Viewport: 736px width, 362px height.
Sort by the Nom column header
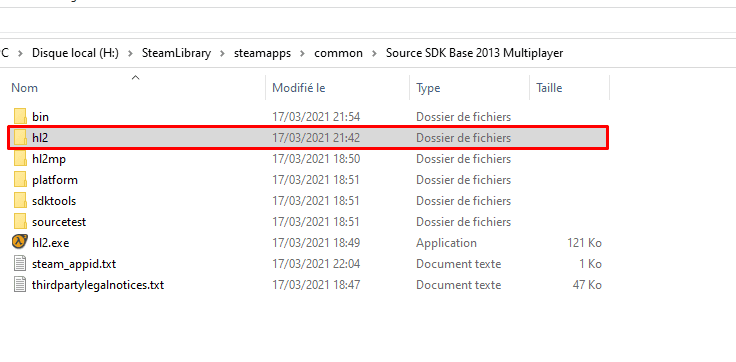click(24, 88)
